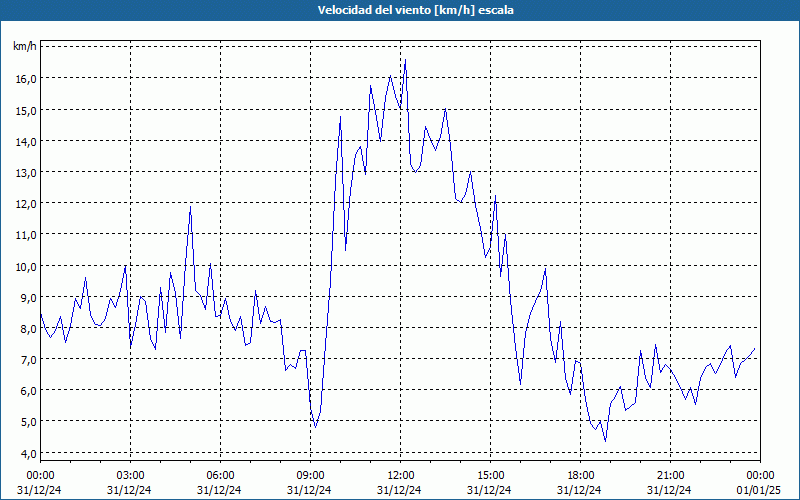The image size is (800, 500).
Task: Click the 5,0 value on the y-axis
Action: coord(28,422)
